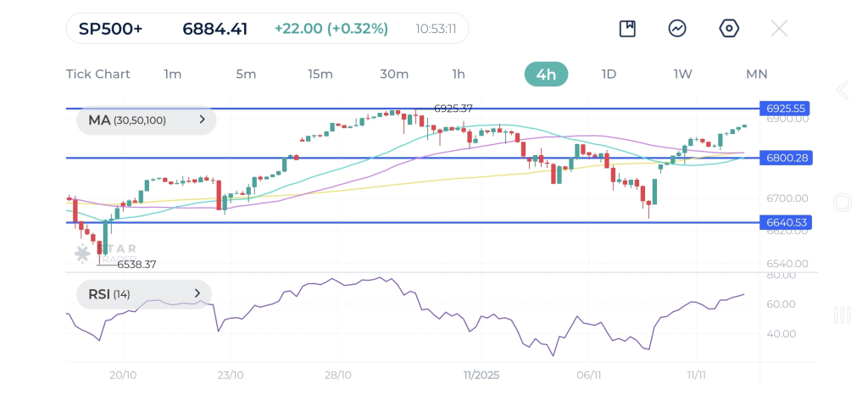Select the 6925.55 price level label
Image resolution: width=868 pixels, height=401 pixels.
point(786,109)
